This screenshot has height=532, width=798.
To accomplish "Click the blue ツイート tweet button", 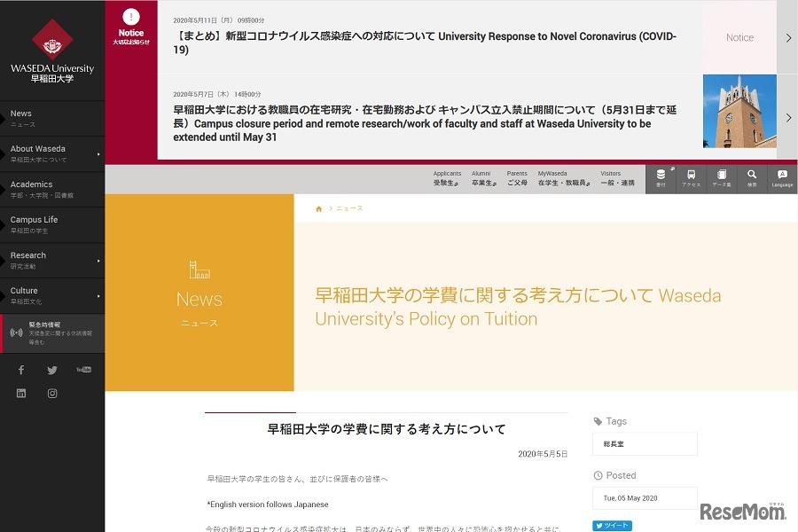I will (612, 525).
